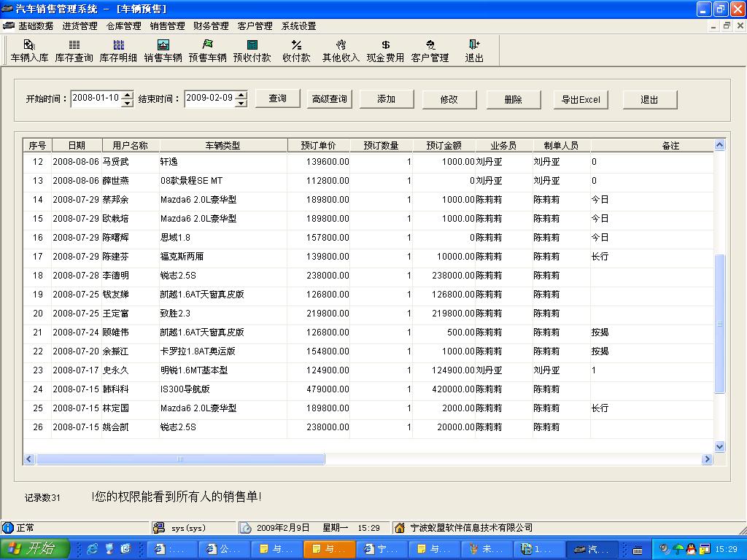Sort by the 日期 column header
This screenshot has width=747, height=560.
click(x=77, y=145)
